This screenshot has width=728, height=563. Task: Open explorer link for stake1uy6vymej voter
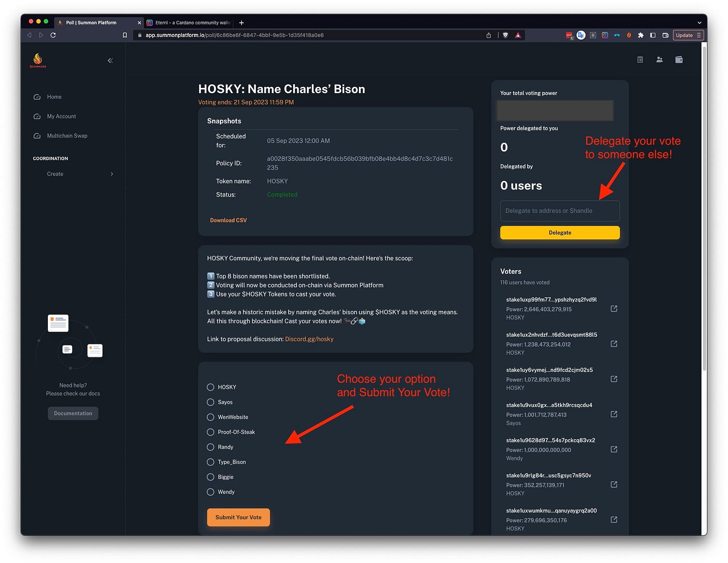[x=614, y=379]
